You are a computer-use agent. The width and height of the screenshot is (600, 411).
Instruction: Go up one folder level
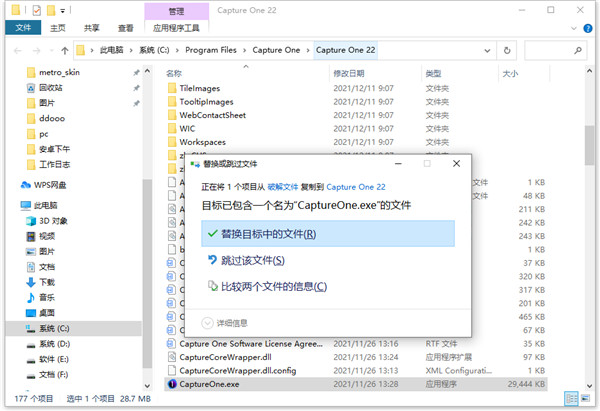click(x=65, y=51)
